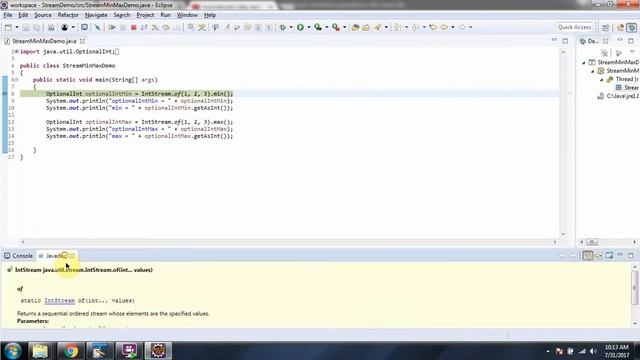Select the stack frame under Thread
The height and width of the screenshot is (360, 640).
click(x=627, y=88)
